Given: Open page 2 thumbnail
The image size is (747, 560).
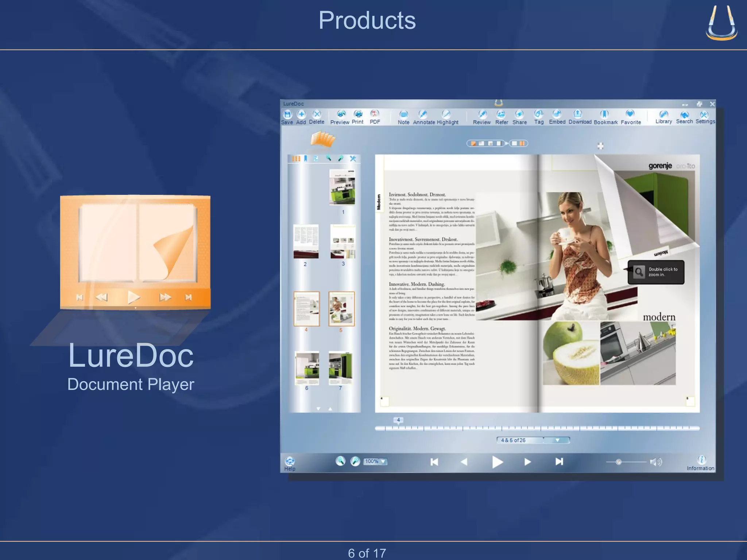Looking at the screenshot, I should [306, 241].
